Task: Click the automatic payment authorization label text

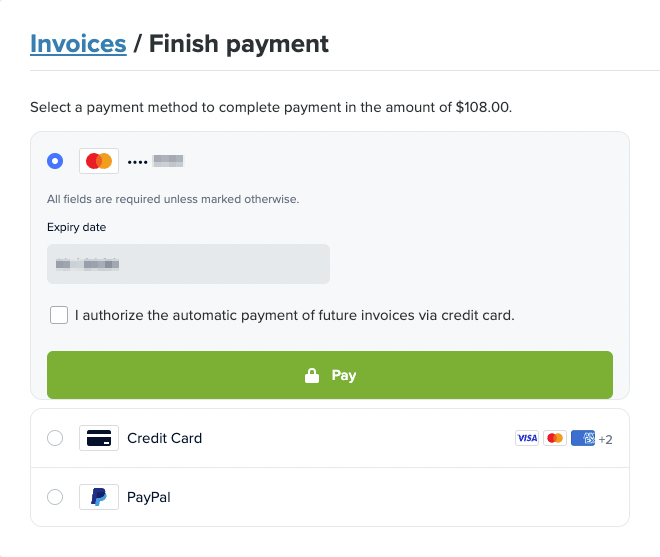Action: pos(294,315)
